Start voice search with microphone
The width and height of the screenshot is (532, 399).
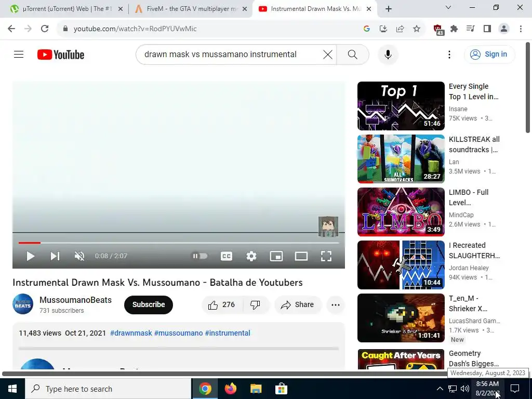click(x=388, y=54)
